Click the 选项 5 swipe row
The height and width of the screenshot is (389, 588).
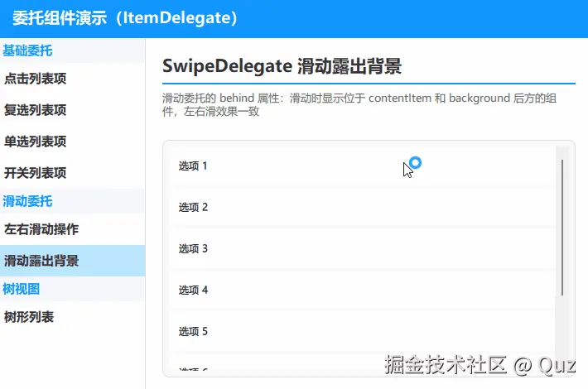coord(363,331)
